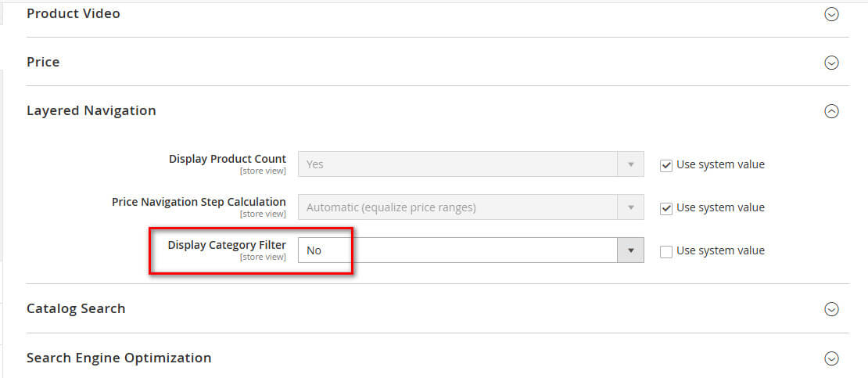The width and height of the screenshot is (868, 378).
Task: Click the Display Category Filter label
Action: [227, 245]
